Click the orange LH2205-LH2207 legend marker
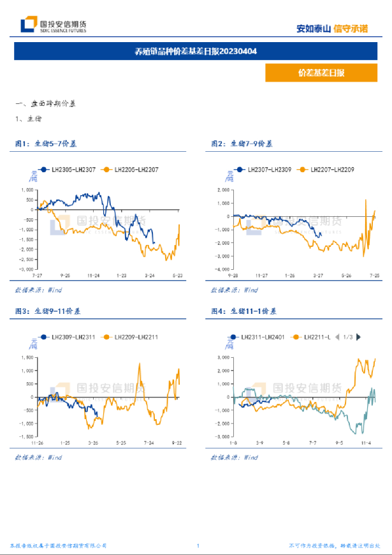 (106, 169)
